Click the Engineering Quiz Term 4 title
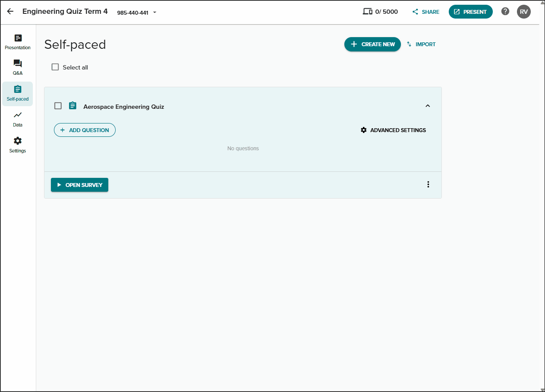 pyautogui.click(x=65, y=12)
